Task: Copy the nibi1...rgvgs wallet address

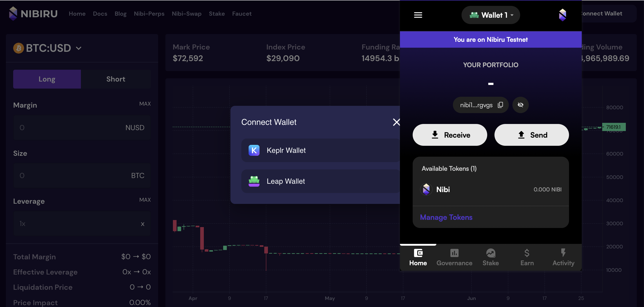Action: coord(500,105)
